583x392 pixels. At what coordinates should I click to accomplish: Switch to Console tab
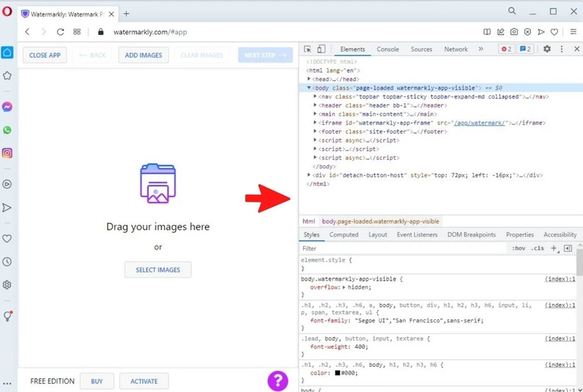coord(388,49)
